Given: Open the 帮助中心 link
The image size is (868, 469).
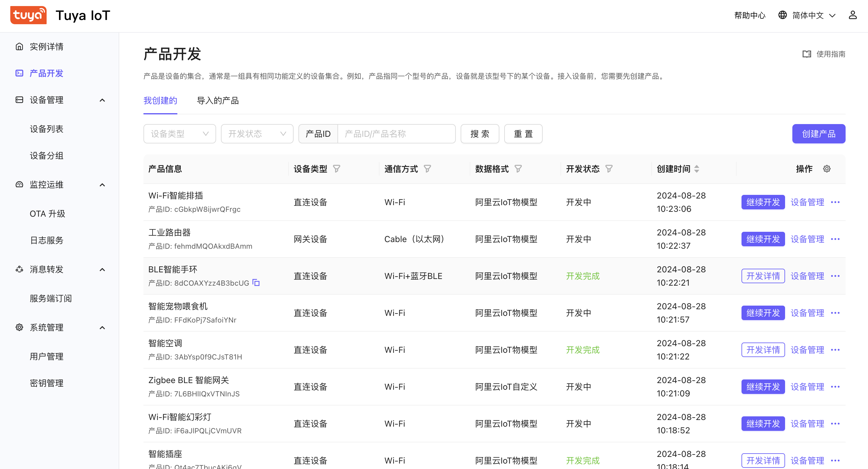Looking at the screenshot, I should tap(750, 15).
